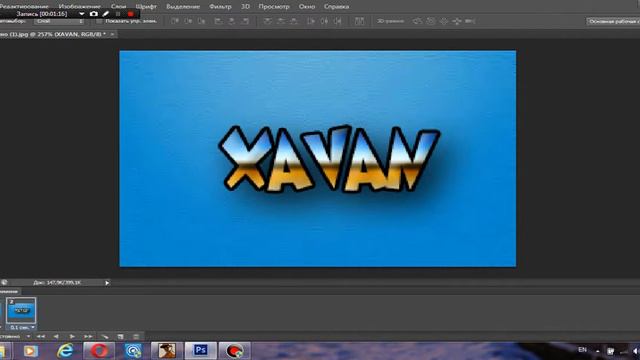Image resolution: width=640 pixels, height=360 pixels.
Task: Align horizontal centers of layers
Action: coord(232,21)
